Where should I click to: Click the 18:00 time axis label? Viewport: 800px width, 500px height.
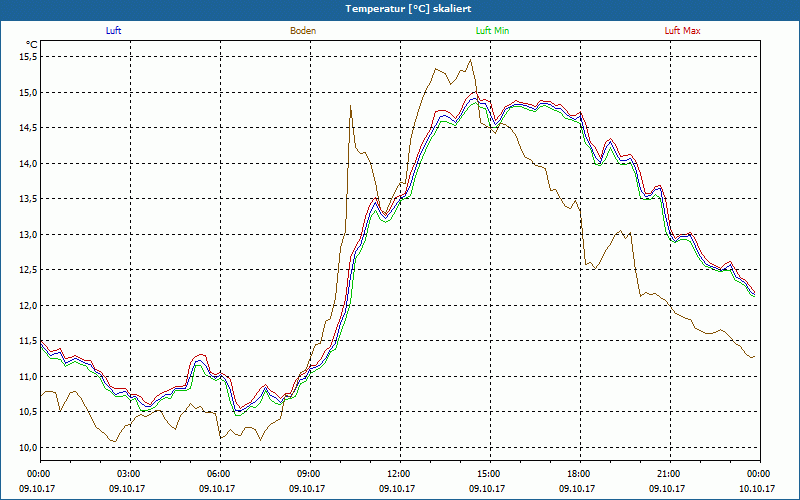pyautogui.click(x=580, y=474)
